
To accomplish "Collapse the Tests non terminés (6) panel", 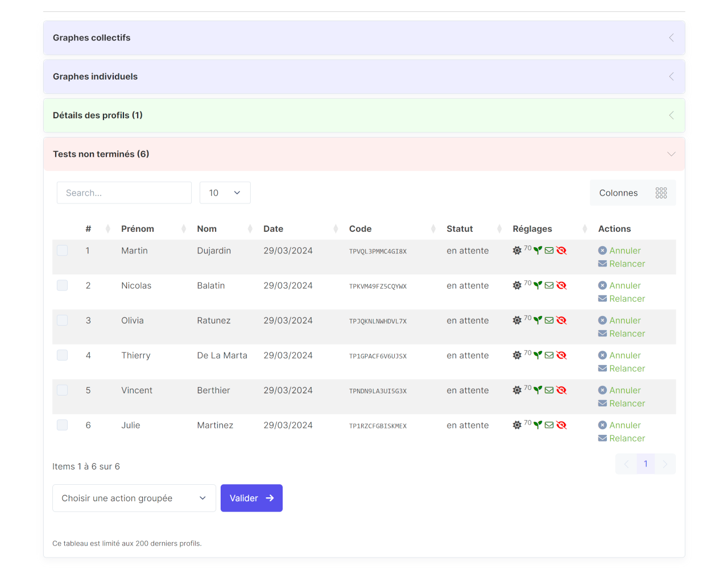I will click(364, 154).
